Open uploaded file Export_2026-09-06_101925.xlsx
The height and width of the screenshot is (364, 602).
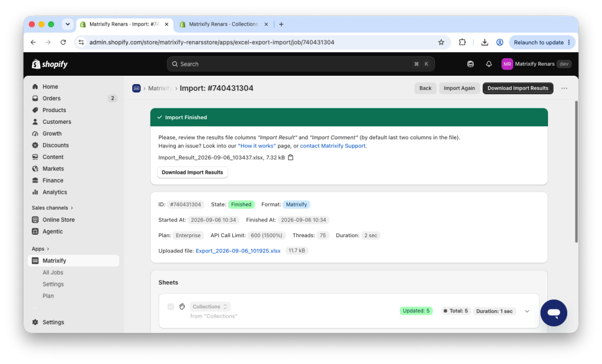238,251
